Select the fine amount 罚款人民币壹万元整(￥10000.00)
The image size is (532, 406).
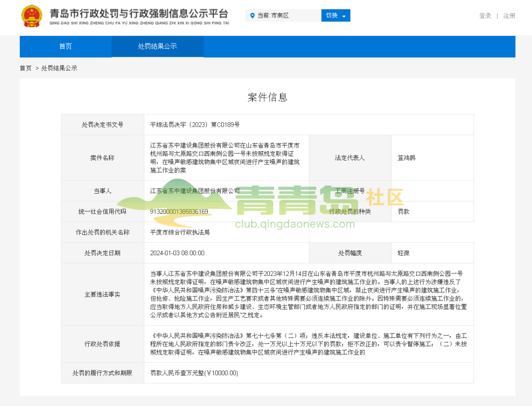point(194,372)
